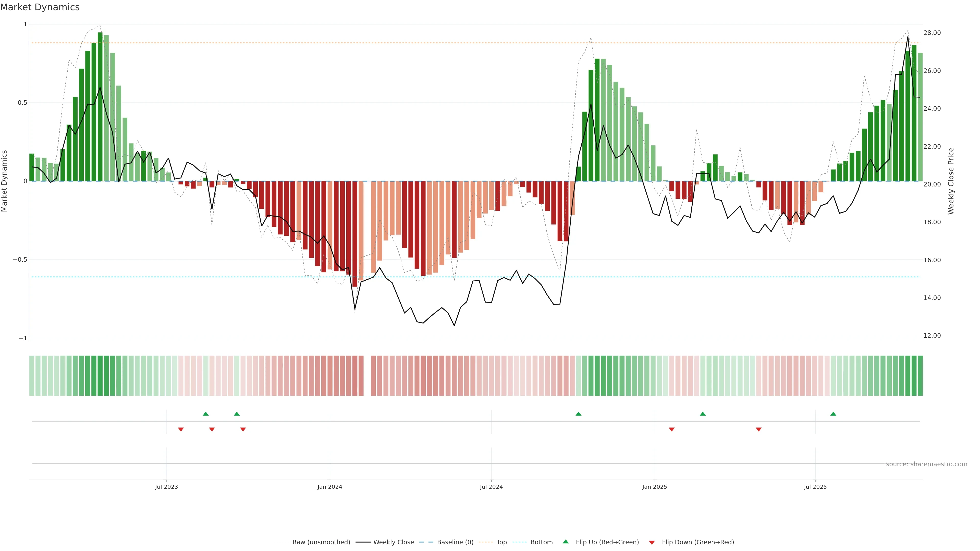The height and width of the screenshot is (551, 980).
Task: Hide the Top threshold legend entry
Action: [x=501, y=542]
